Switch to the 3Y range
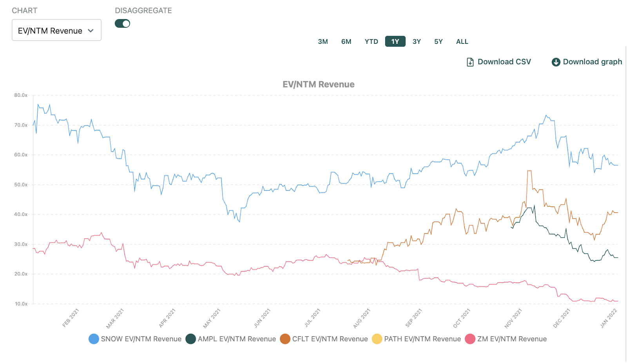Viewport: 627px width, 364px height. [x=417, y=42]
